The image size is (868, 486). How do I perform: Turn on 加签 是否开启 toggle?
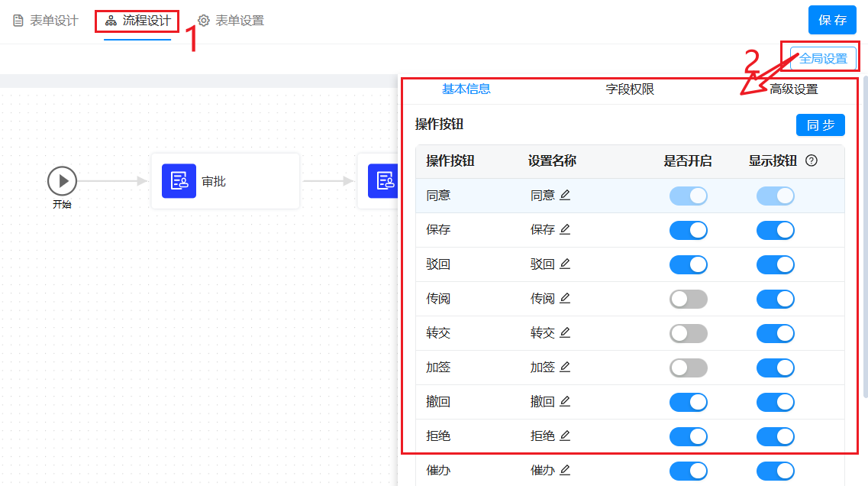[688, 368]
